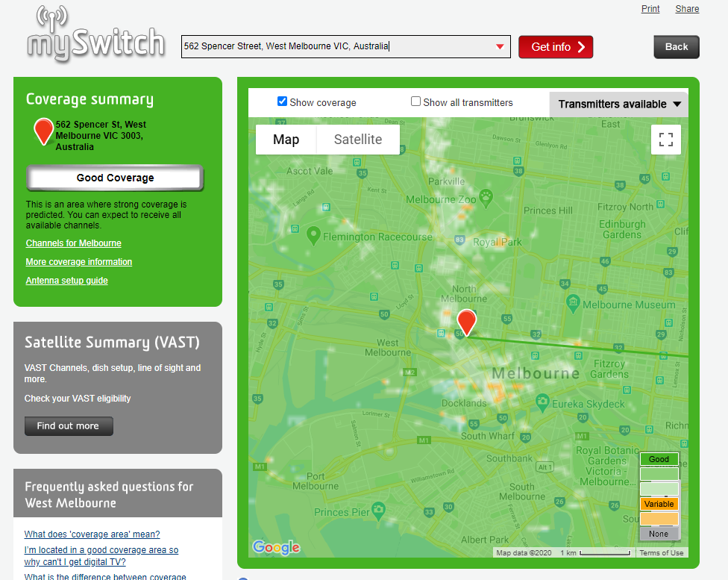Switch to the Map view tab

[286, 140]
